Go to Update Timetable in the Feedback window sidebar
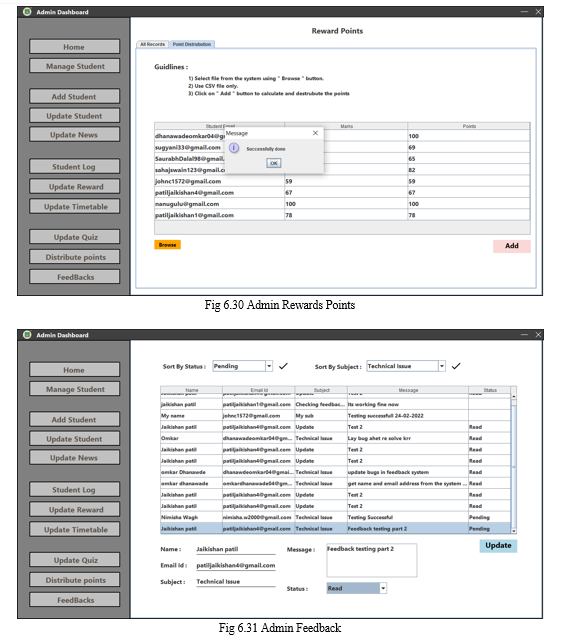570x641 pixels. click(74, 529)
